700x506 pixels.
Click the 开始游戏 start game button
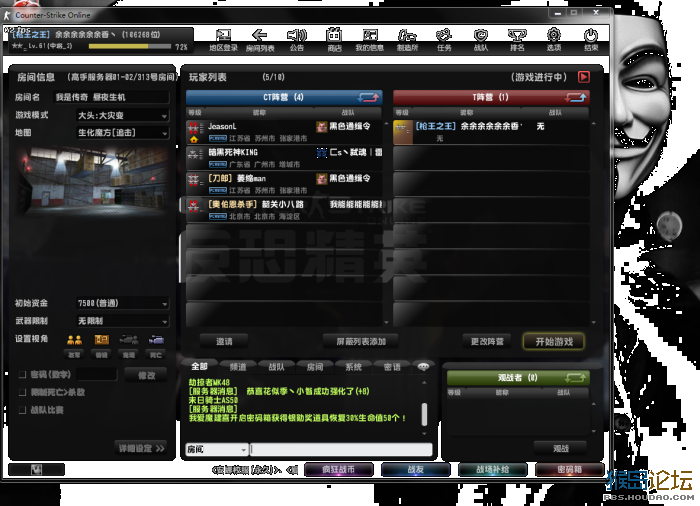click(554, 342)
